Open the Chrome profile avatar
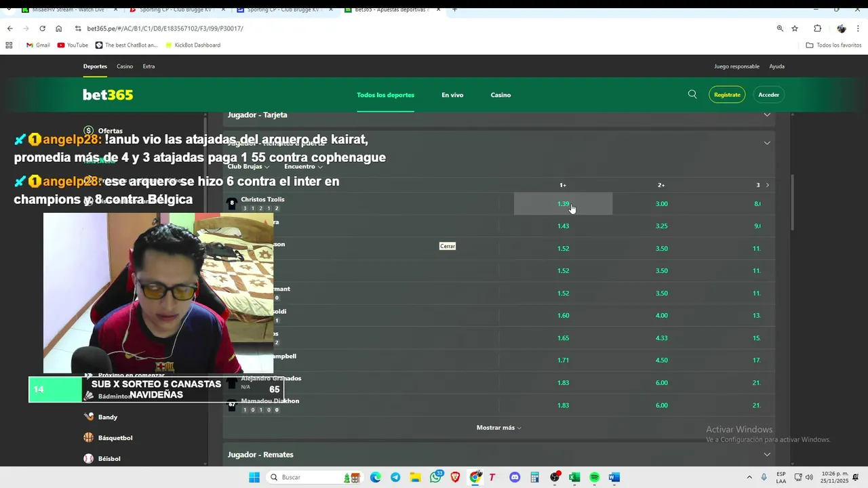 (x=841, y=28)
